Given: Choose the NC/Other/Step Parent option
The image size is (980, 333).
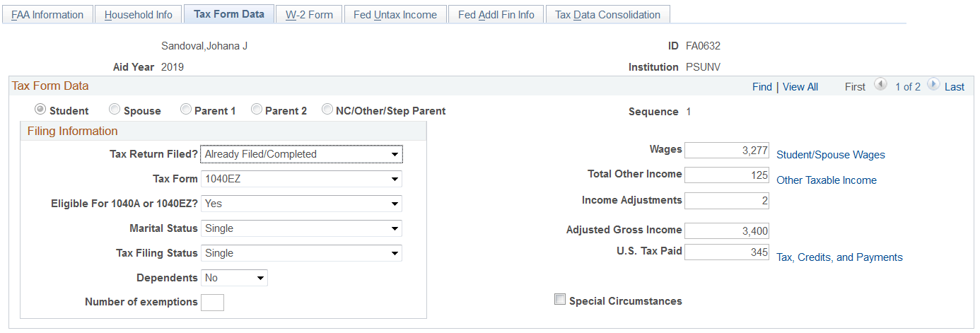Looking at the screenshot, I should (327, 110).
